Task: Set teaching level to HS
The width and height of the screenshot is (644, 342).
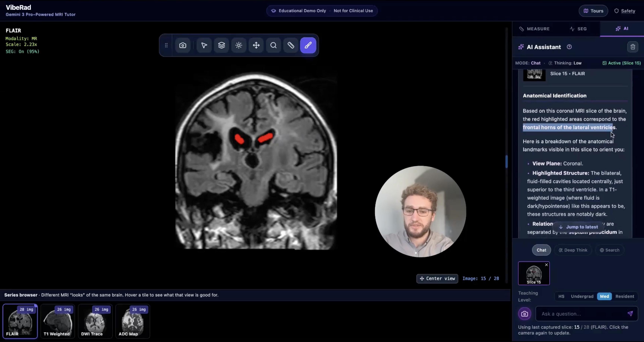Action: 561,296
